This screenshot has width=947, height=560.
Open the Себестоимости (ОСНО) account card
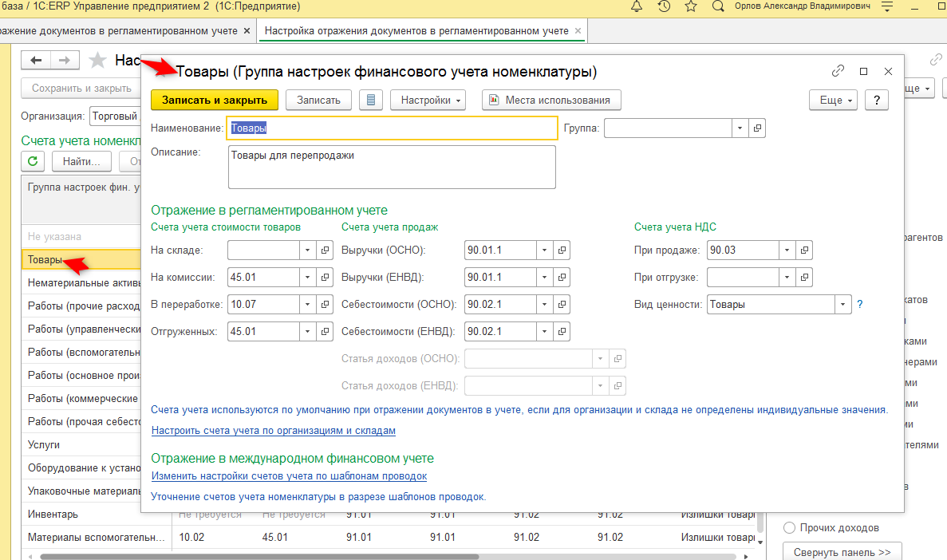point(562,305)
